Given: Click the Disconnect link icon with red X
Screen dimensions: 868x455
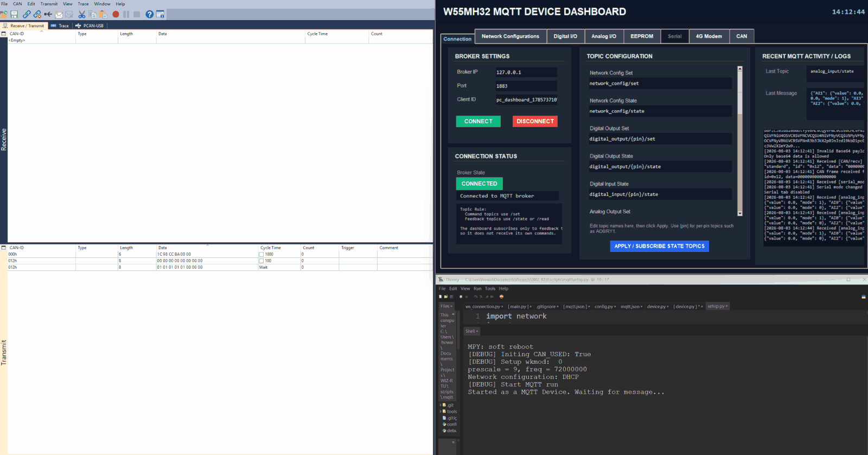Looking at the screenshot, I should point(37,14).
